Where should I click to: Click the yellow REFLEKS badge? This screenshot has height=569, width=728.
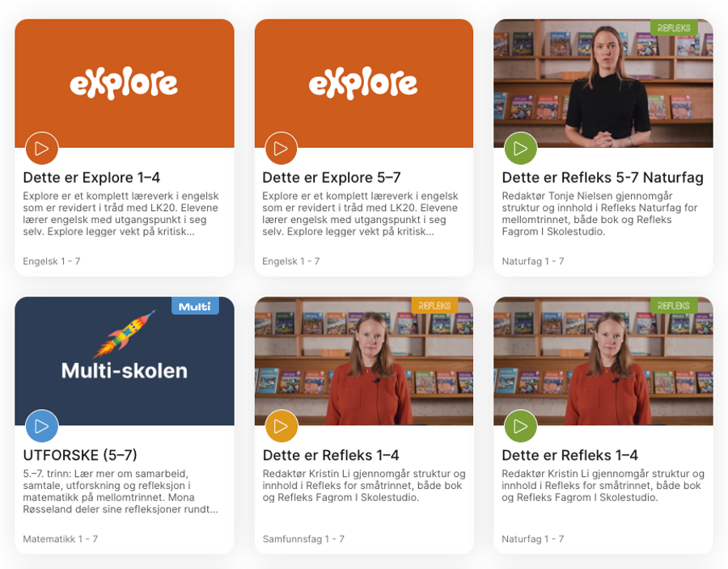434,306
